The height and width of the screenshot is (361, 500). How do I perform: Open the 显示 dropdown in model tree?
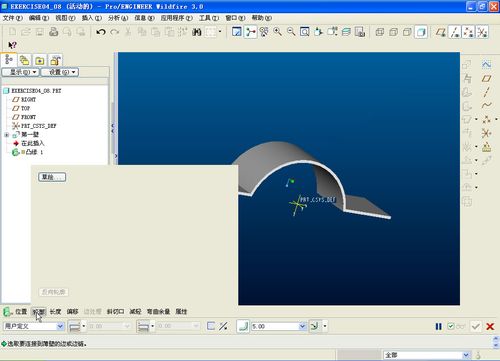tap(21, 72)
